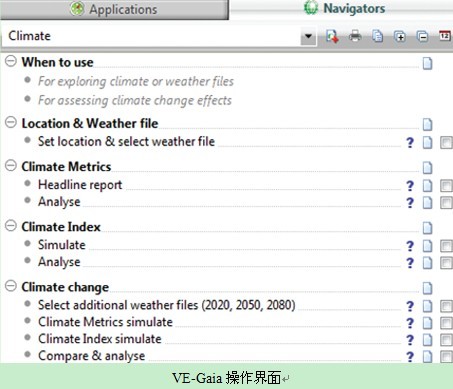453x389 pixels.
Task: Open notes icon for Select additional weather files
Action: 427,306
